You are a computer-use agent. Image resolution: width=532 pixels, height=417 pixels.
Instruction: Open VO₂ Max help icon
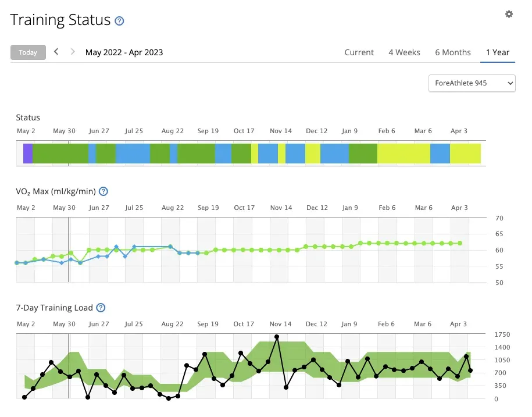103,191
